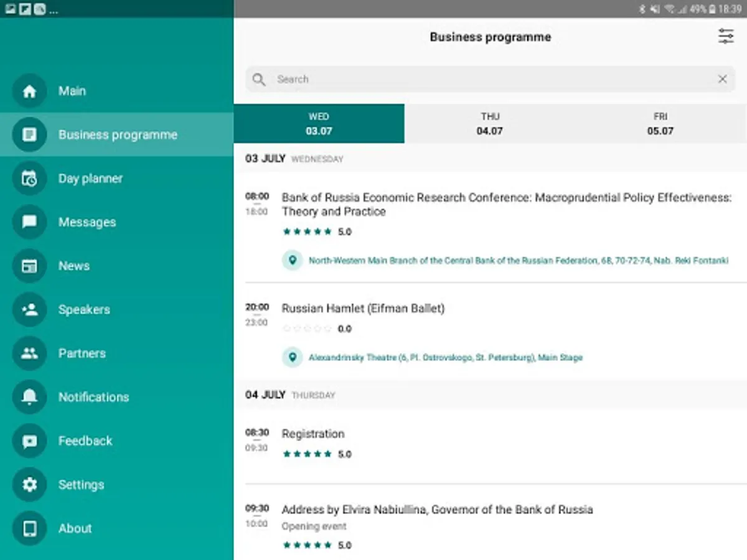
Task: Tap the picture notification icon in status bar
Action: click(10, 9)
